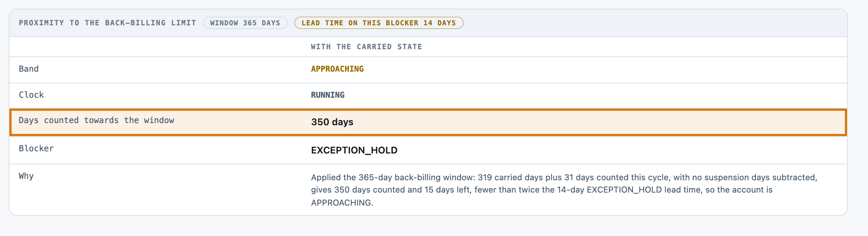Click the empty right side of the Band row
868x236 pixels.
604,70
